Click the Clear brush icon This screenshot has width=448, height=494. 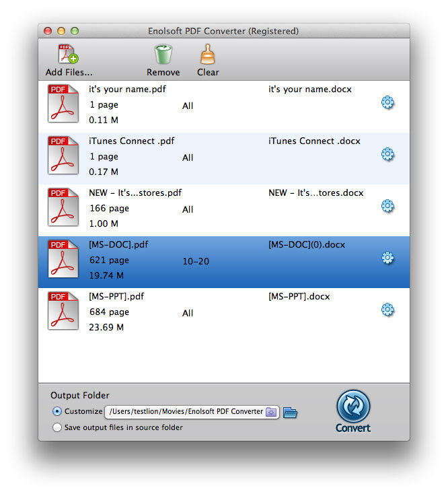[x=208, y=55]
